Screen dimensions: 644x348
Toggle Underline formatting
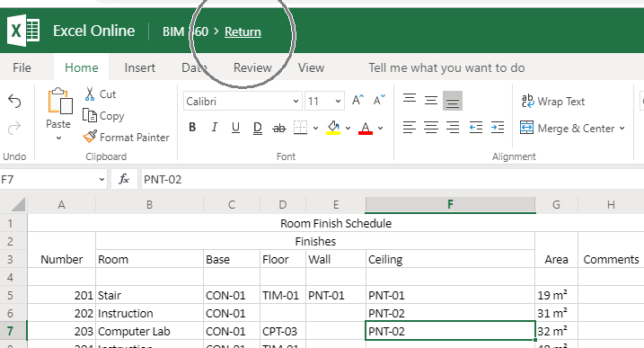(x=235, y=128)
